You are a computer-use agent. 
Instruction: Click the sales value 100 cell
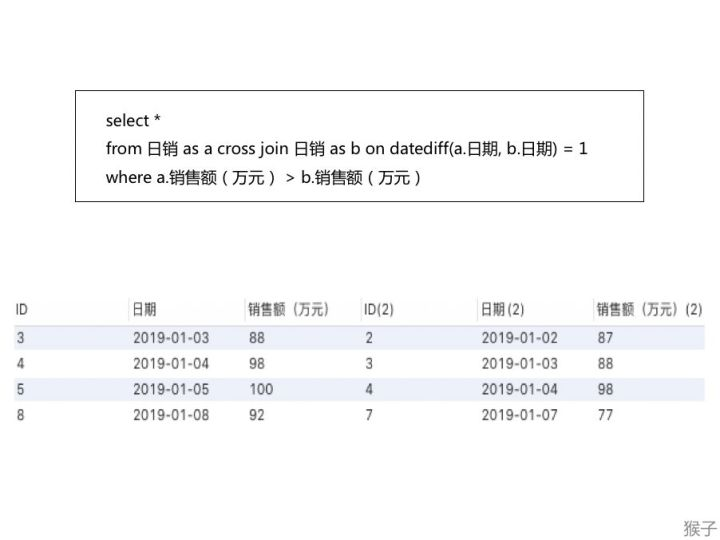pos(261,389)
